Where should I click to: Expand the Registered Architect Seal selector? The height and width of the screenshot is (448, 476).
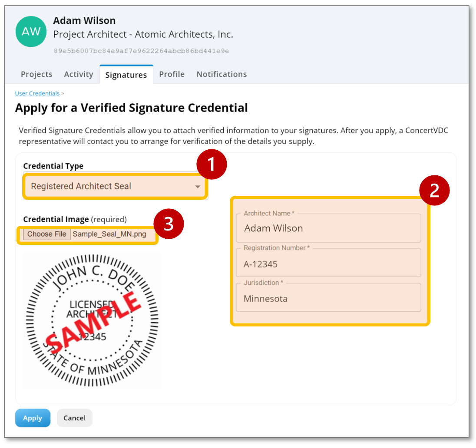pos(115,186)
